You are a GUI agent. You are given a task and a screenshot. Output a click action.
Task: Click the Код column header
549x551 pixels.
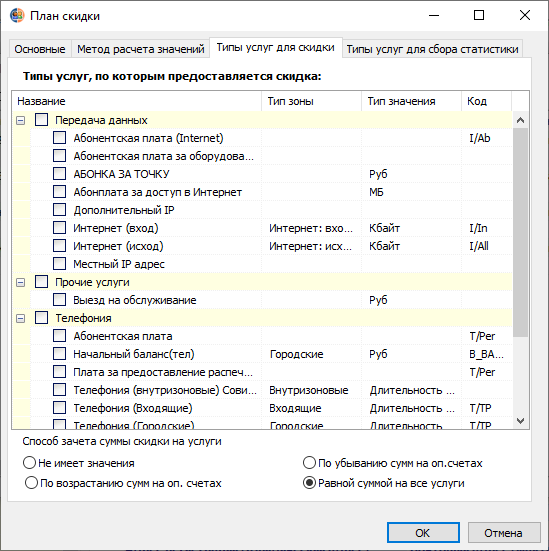[486, 101]
